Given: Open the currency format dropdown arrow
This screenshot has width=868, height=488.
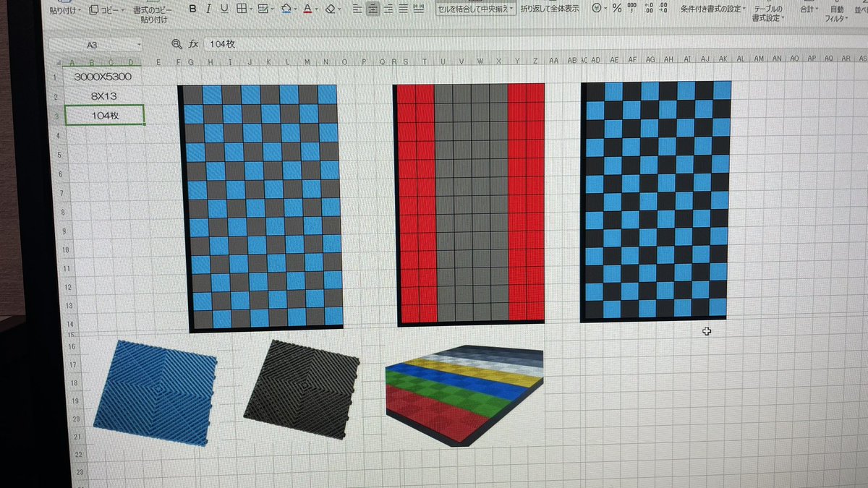Looking at the screenshot, I should pyautogui.click(x=604, y=9).
